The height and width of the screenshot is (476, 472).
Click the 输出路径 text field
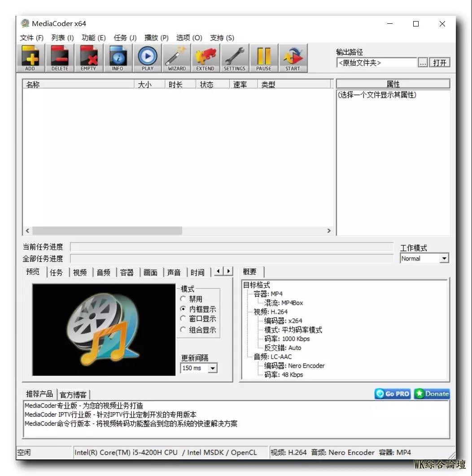tap(377, 62)
